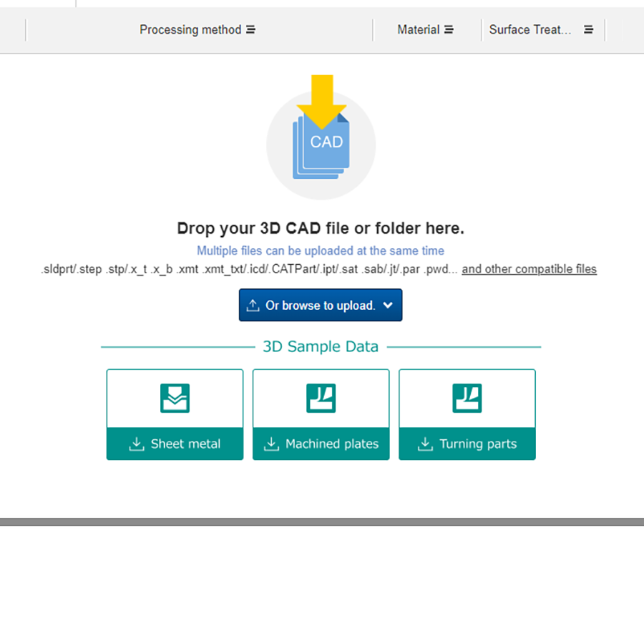Image resolution: width=644 pixels, height=644 pixels.
Task: Select the Turning parts sample icon
Action: tap(467, 399)
